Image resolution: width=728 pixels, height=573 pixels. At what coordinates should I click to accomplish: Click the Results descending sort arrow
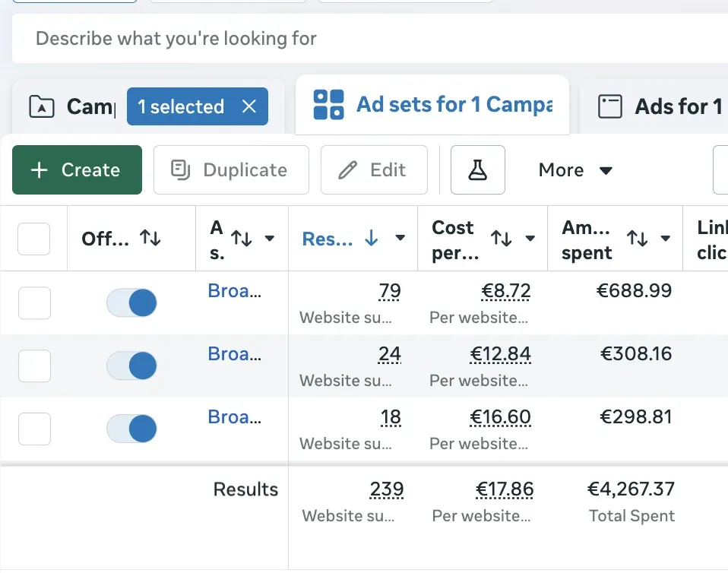pos(372,238)
